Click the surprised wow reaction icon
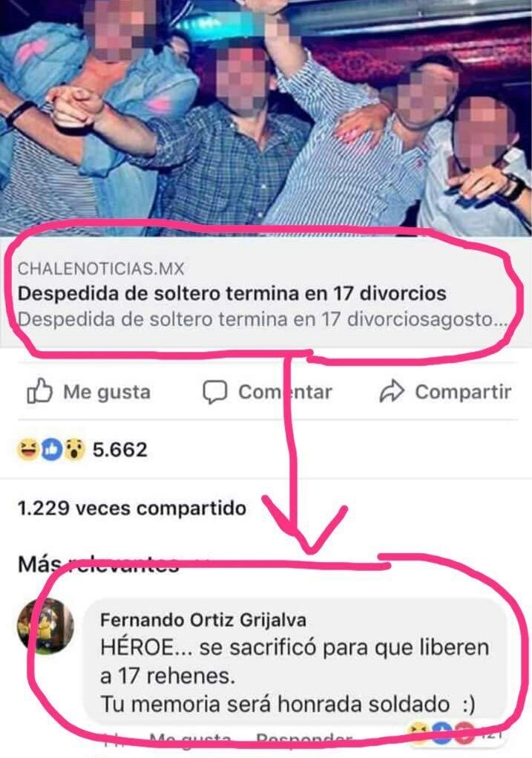The image size is (532, 758). 74,450
